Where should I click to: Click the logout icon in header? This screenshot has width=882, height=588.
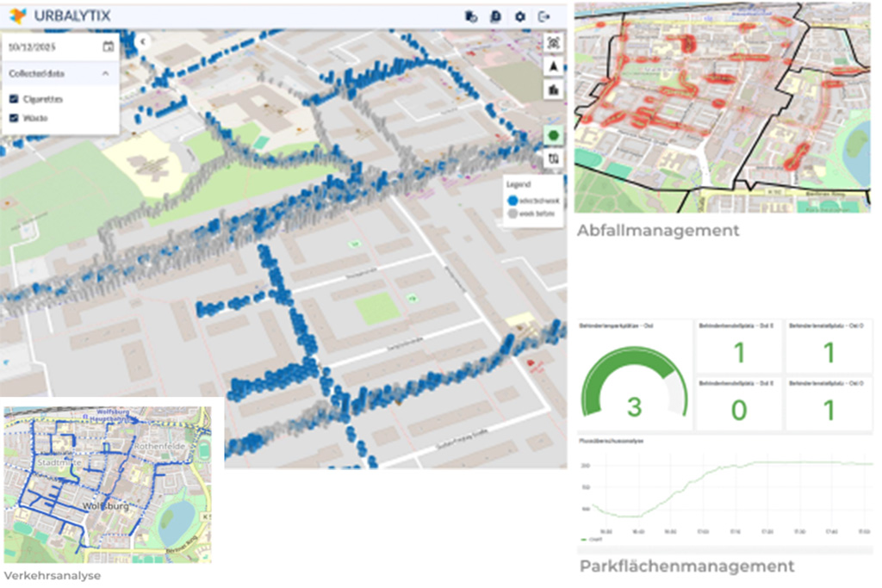pyautogui.click(x=543, y=16)
